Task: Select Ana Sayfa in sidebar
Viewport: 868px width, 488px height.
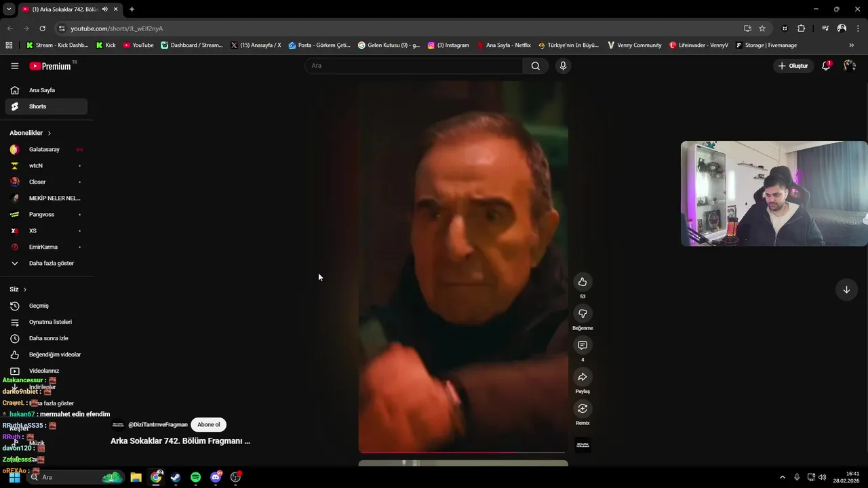Action: pyautogui.click(x=46, y=90)
